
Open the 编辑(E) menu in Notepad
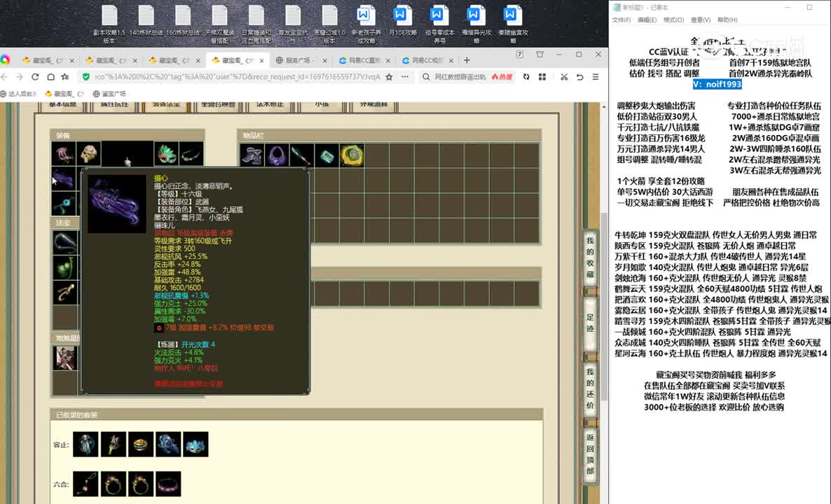coord(647,20)
